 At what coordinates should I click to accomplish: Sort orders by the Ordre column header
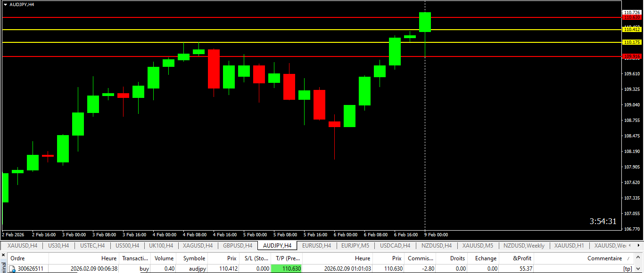28,258
